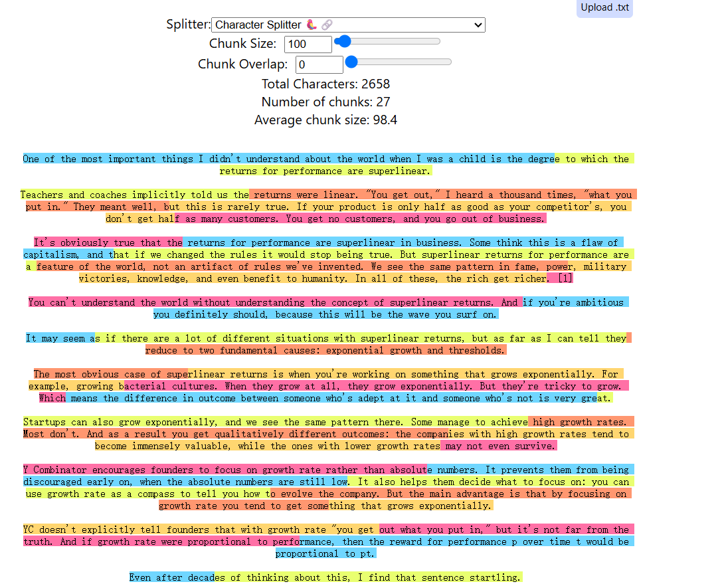Click the footnote marker '[1]'
The image size is (724, 588).
pyautogui.click(x=565, y=278)
